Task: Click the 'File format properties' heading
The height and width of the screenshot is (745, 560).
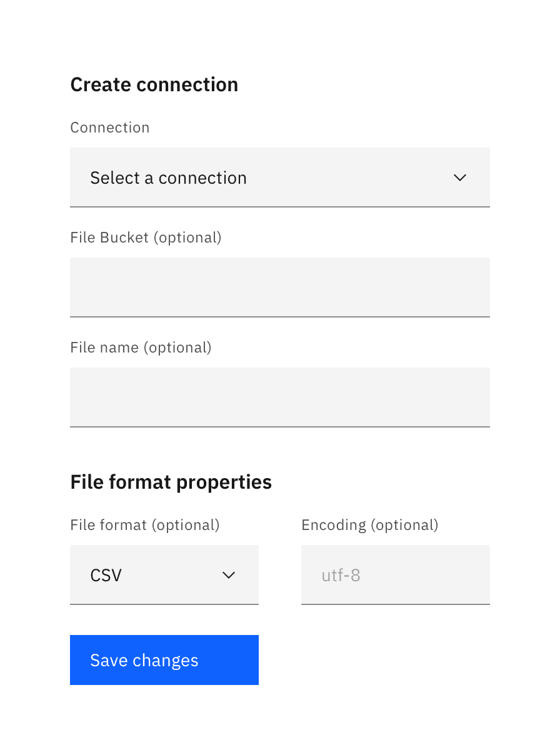Action: click(171, 482)
